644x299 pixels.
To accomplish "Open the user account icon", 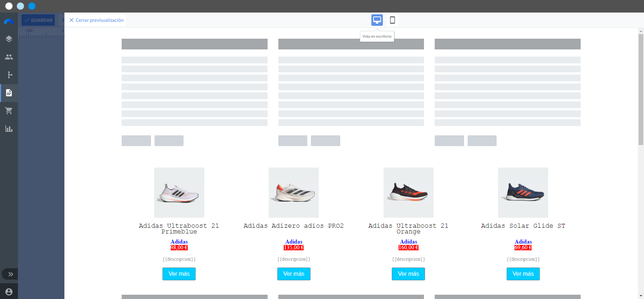I will point(9,292).
